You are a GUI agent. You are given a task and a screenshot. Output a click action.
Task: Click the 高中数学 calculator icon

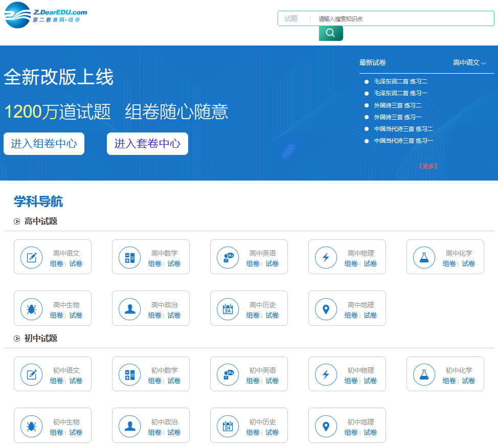(130, 257)
